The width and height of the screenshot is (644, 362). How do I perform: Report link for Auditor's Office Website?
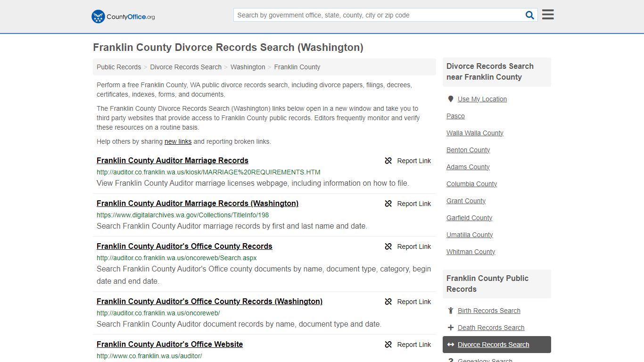414,345
